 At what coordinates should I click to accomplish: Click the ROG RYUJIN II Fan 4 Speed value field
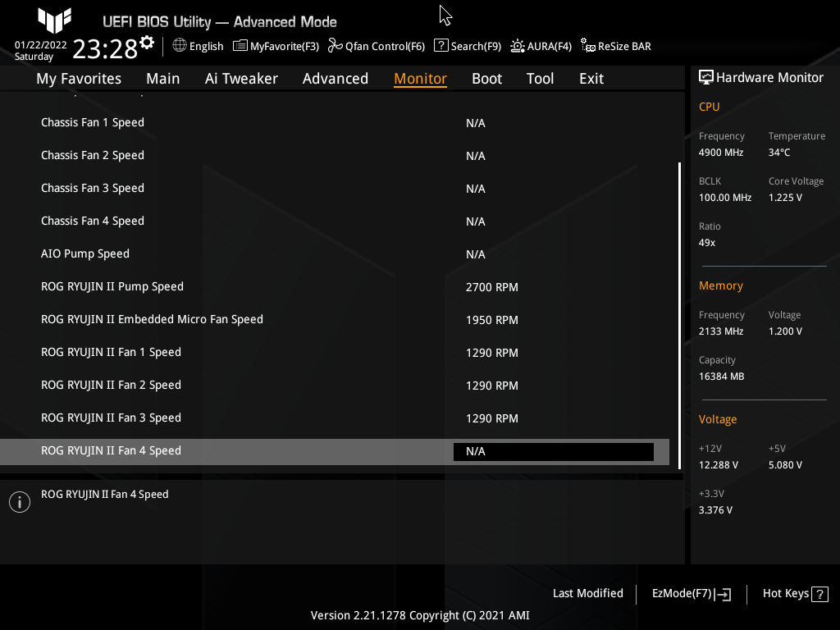pyautogui.click(x=554, y=452)
